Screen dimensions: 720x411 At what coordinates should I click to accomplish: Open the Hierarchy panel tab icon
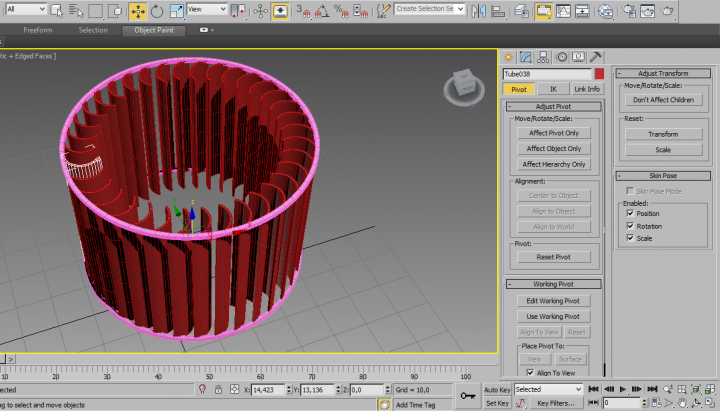[x=544, y=57]
